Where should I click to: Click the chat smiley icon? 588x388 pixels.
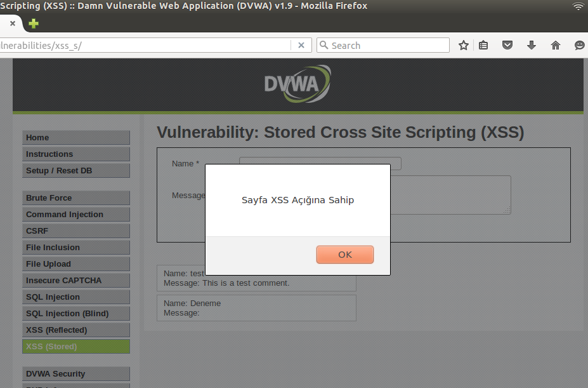[579, 46]
